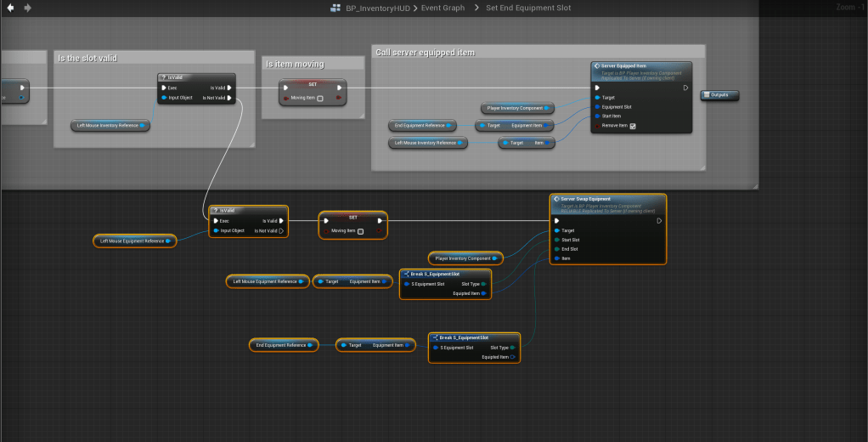868x442 pixels.
Task: Click Is Not Valid pin on selected IsValid node
Action: point(282,230)
